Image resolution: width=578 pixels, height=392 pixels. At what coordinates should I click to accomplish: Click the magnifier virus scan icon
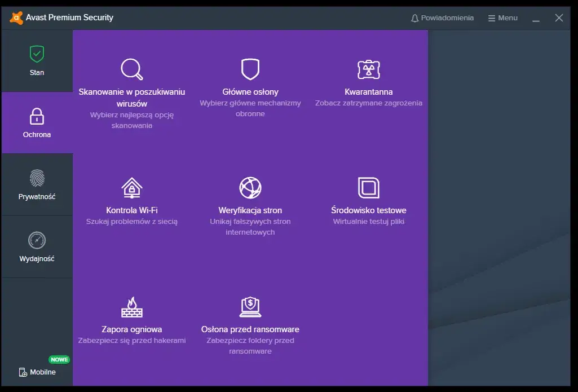[x=131, y=69]
